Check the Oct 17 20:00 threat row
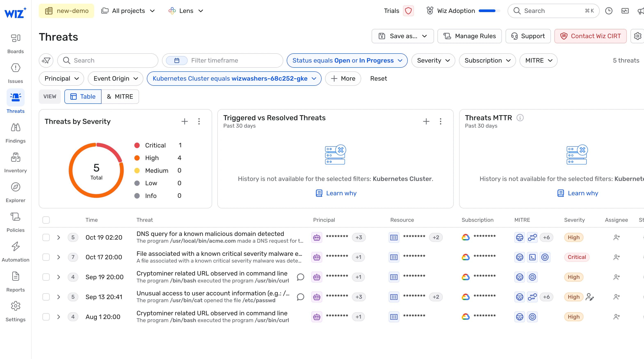Viewport: 644px width, 359px height. [46, 257]
